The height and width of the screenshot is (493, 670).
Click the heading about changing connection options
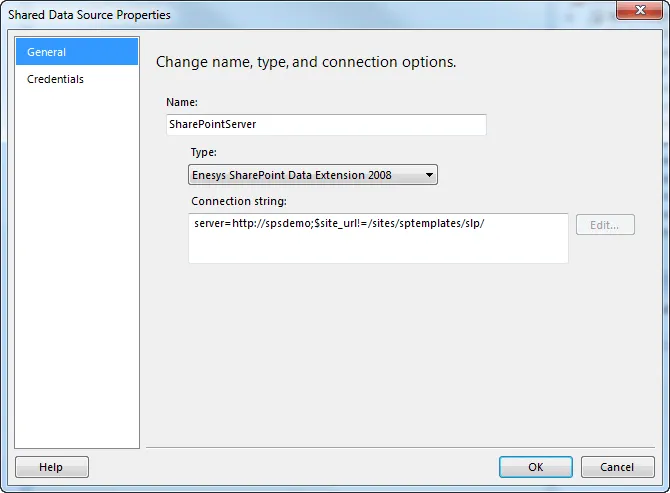coord(306,62)
